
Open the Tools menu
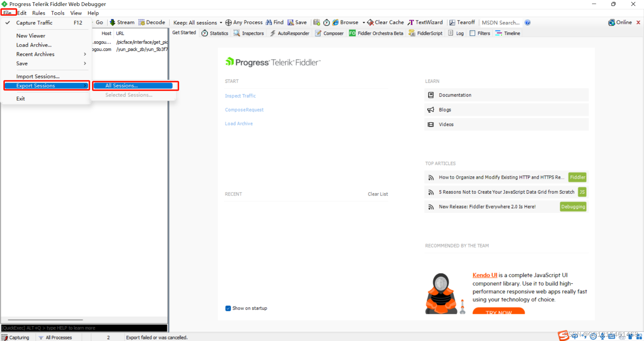click(x=58, y=13)
